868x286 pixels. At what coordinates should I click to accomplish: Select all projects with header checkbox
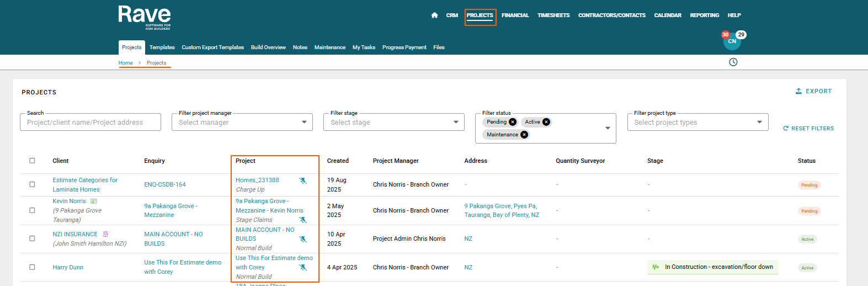tap(32, 161)
